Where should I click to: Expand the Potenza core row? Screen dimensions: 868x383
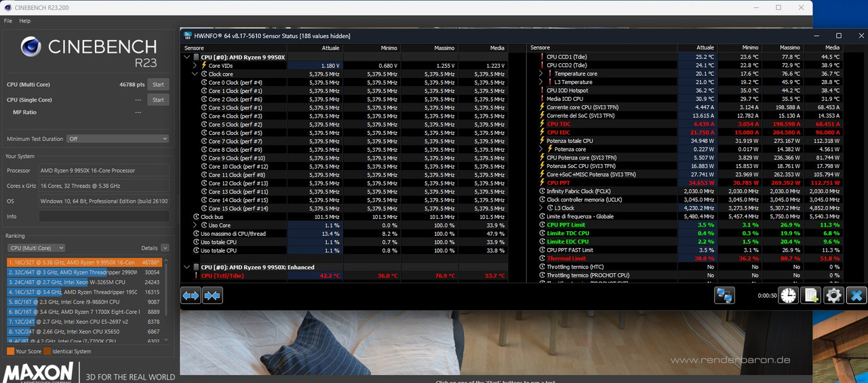541,149
